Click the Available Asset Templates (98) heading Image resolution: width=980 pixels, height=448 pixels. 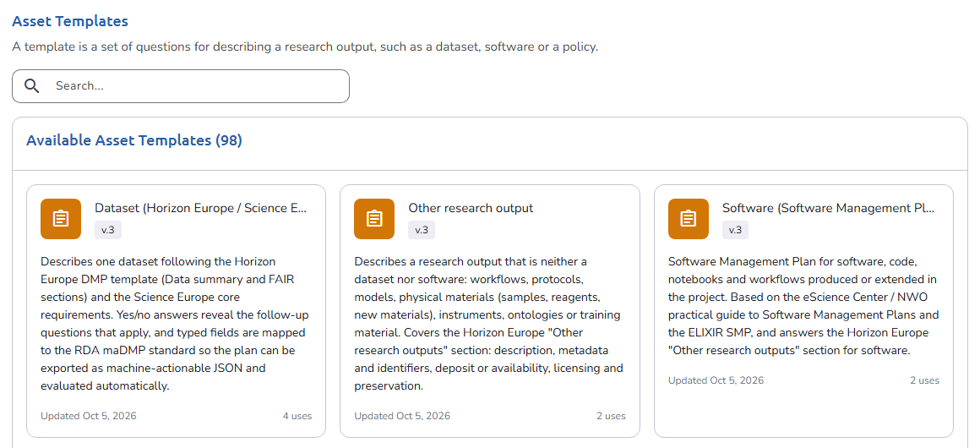click(x=134, y=141)
